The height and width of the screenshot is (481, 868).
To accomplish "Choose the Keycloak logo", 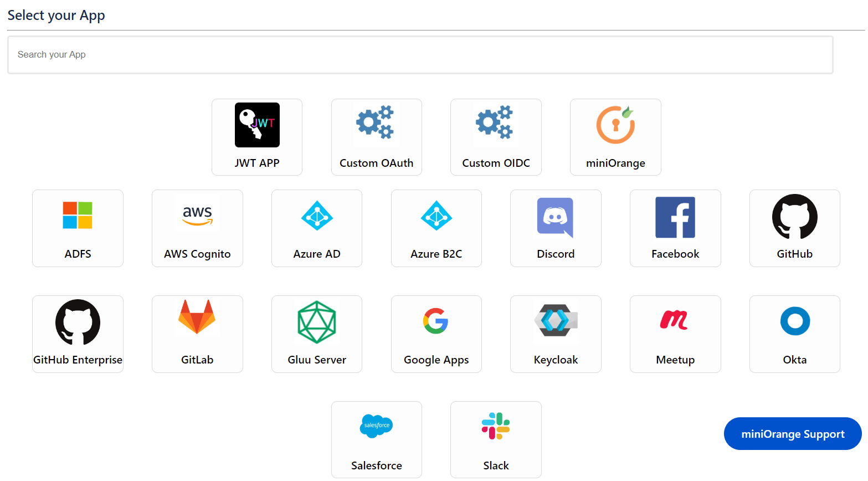I will pyautogui.click(x=556, y=320).
